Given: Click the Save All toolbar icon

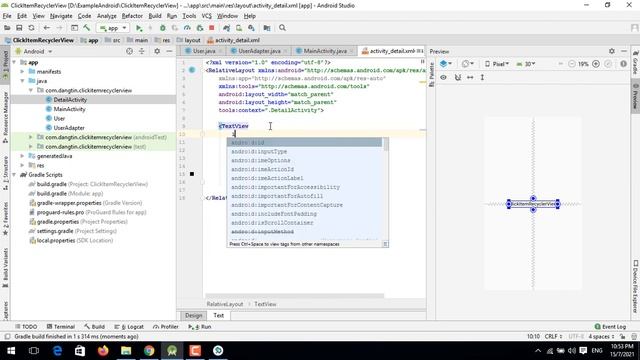Looking at the screenshot, I should point(19,28).
